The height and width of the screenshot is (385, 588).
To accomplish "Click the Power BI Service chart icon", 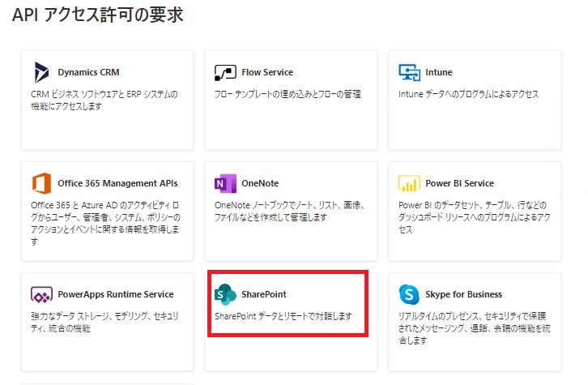I will (409, 183).
